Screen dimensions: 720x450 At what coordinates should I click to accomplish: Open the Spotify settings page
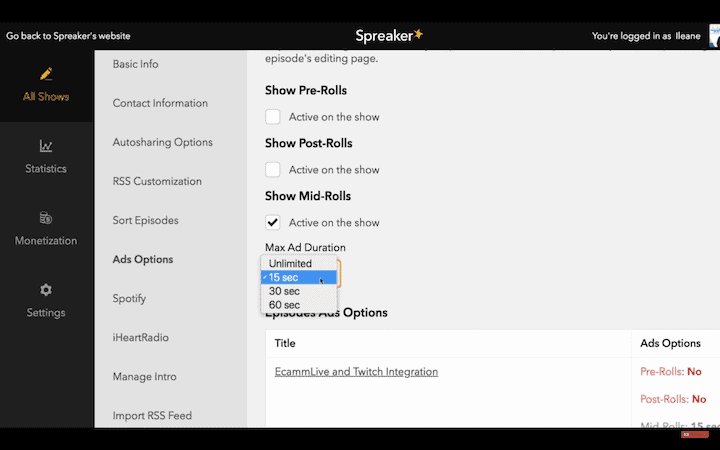pos(129,298)
